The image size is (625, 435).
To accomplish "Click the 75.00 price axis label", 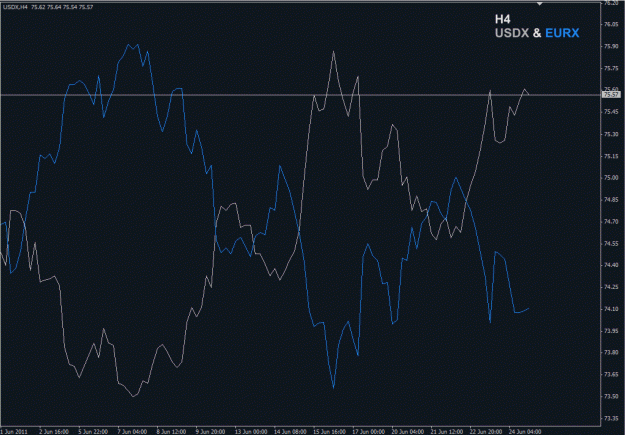I will tap(610, 177).
